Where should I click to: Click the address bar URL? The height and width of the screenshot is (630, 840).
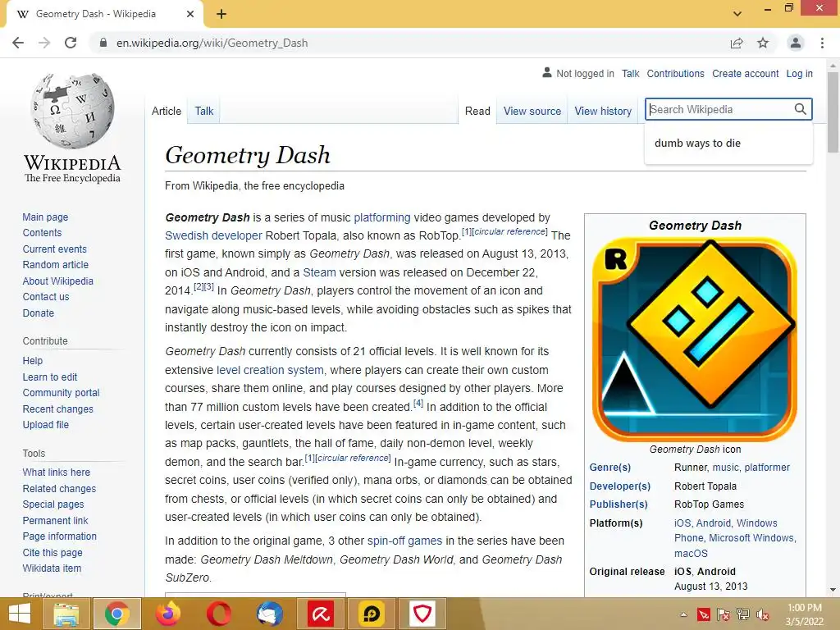(212, 43)
